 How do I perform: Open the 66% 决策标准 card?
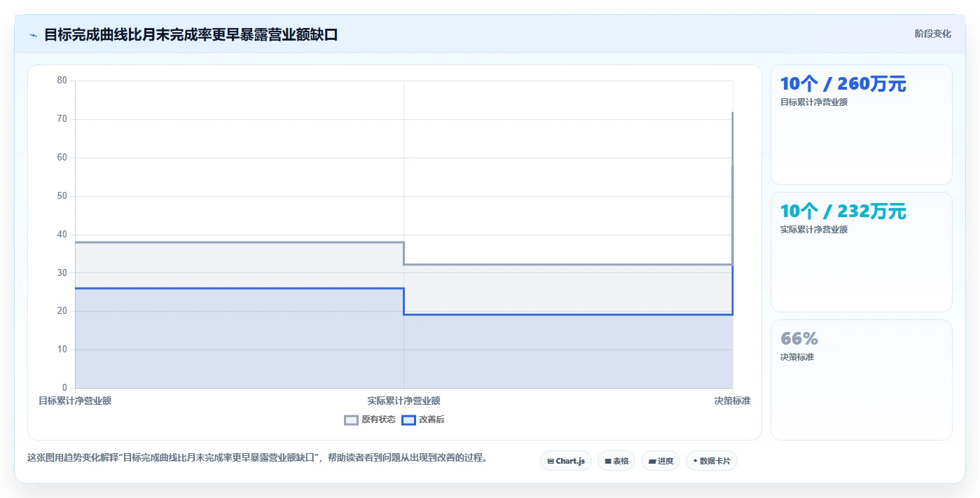[862, 380]
